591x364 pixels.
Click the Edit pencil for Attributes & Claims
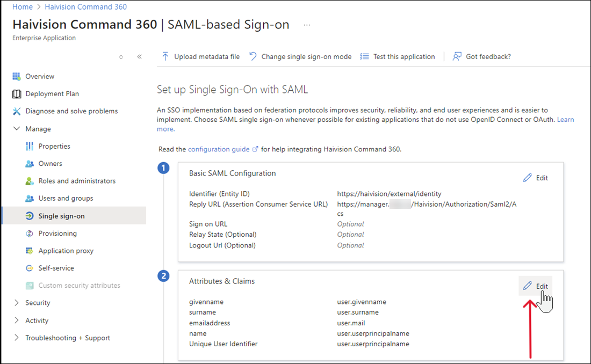click(x=528, y=286)
